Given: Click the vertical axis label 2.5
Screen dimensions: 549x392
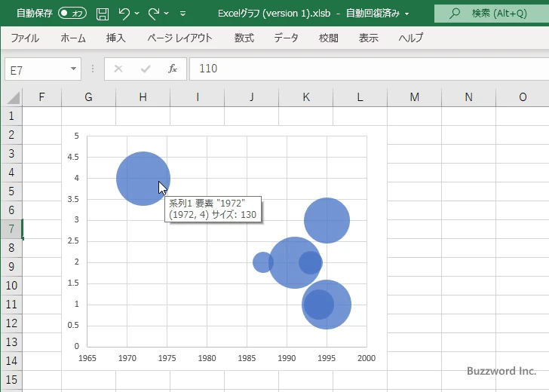Looking at the screenshot, I should pyautogui.click(x=73, y=240).
